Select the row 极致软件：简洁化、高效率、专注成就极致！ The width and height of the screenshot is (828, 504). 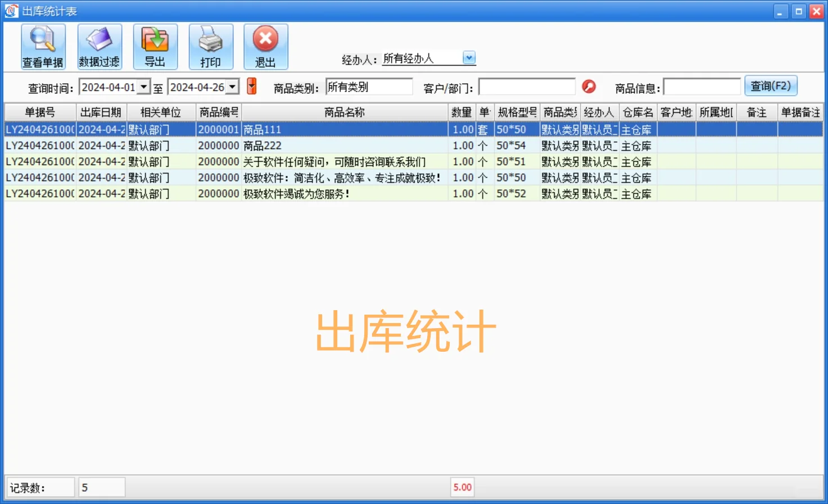[414, 178]
